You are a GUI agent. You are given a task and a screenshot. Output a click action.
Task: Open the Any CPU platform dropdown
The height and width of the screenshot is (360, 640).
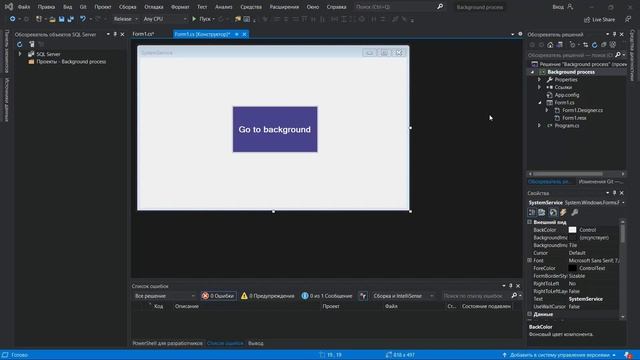(164, 19)
